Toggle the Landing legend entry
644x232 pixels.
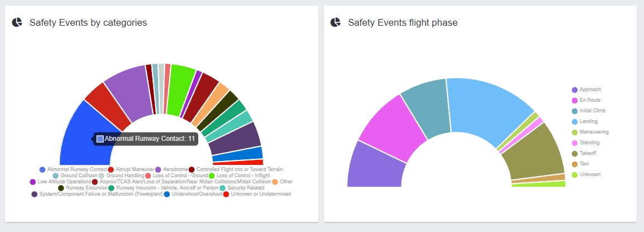pos(589,121)
